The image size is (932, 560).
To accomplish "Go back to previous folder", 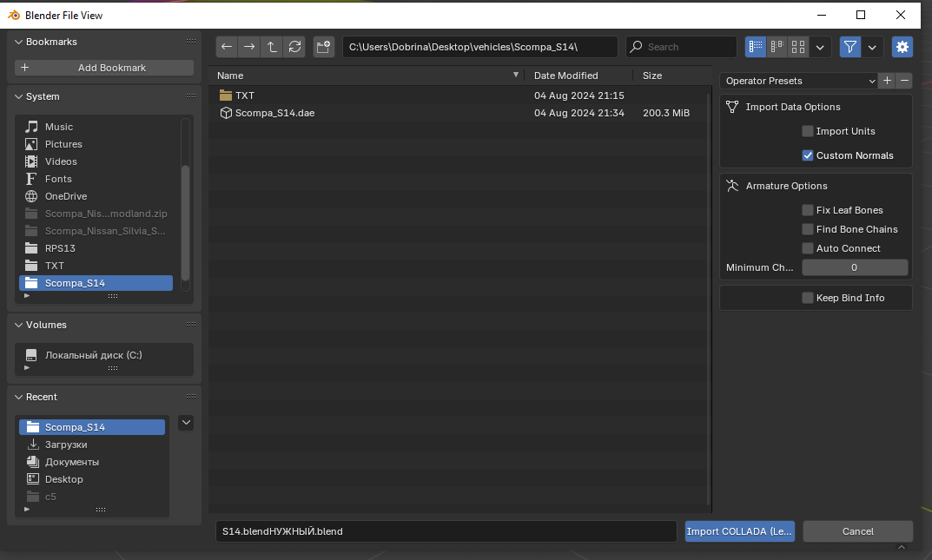I will click(x=227, y=47).
